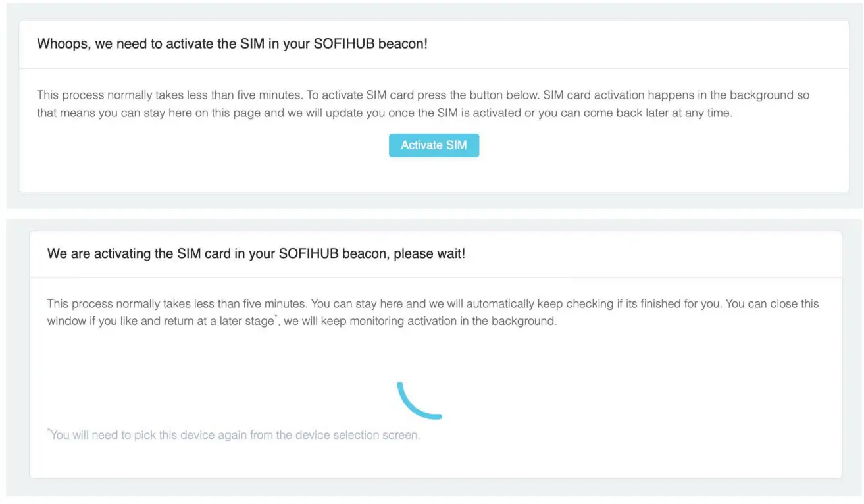Click the asterisk before the "You will need" footnote
Screen dimensions: 864x504
[49, 431]
